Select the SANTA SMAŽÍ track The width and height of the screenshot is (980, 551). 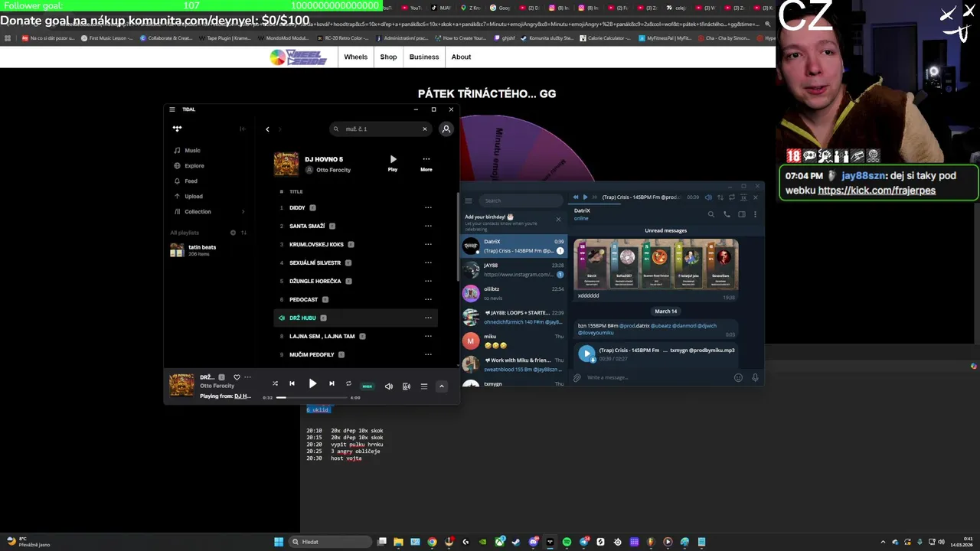355,226
